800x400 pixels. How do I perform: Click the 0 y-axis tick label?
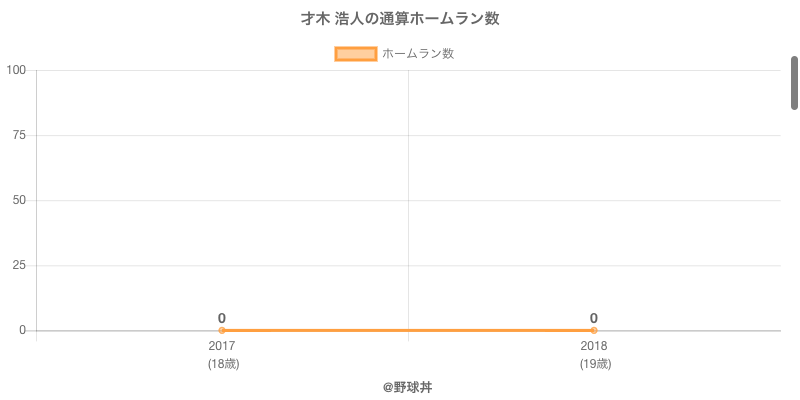click(x=22, y=330)
